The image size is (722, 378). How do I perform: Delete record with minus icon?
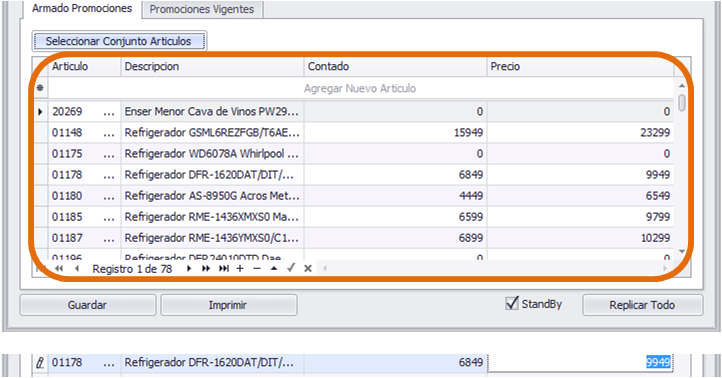point(257,268)
